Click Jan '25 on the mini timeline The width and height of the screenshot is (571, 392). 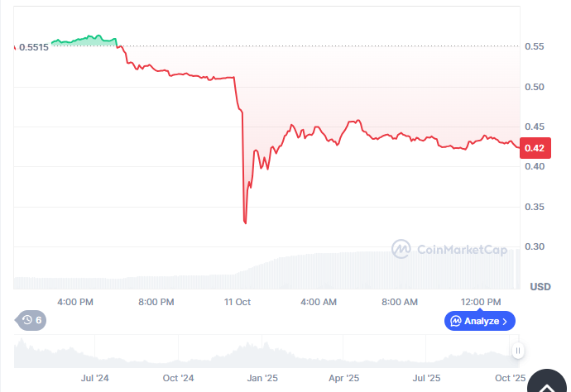click(x=262, y=378)
